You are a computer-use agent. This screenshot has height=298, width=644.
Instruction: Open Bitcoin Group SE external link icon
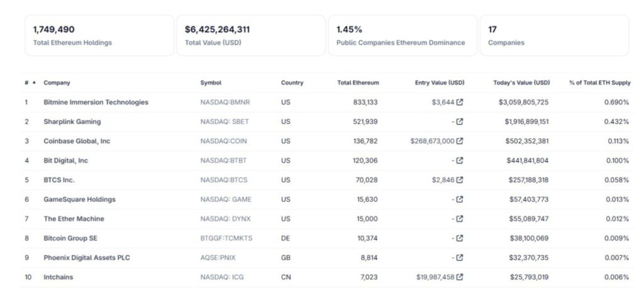point(460,238)
